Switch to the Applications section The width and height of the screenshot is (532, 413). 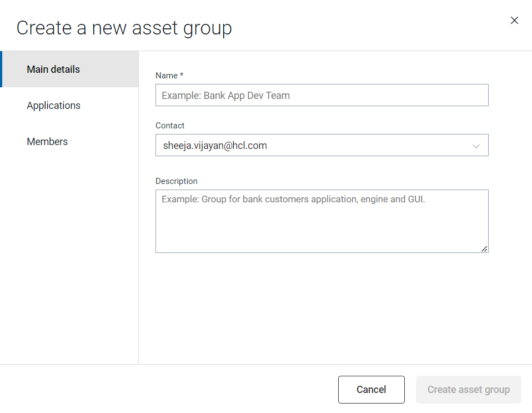[53, 105]
